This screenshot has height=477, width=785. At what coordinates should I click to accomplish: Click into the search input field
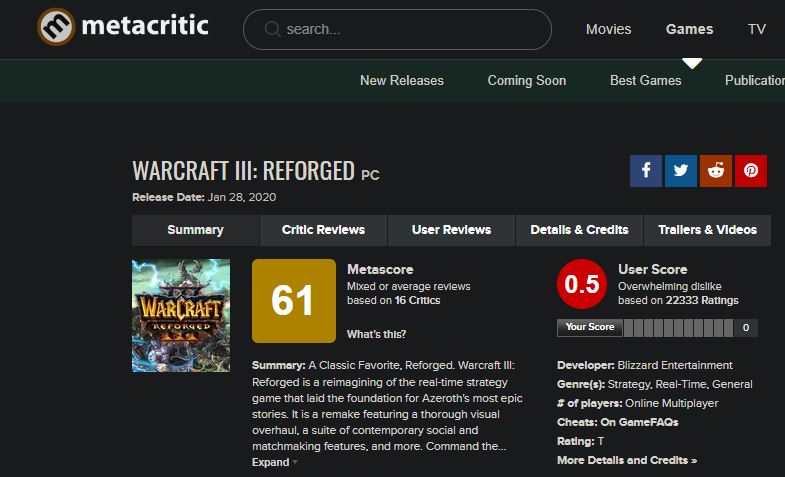pos(410,29)
